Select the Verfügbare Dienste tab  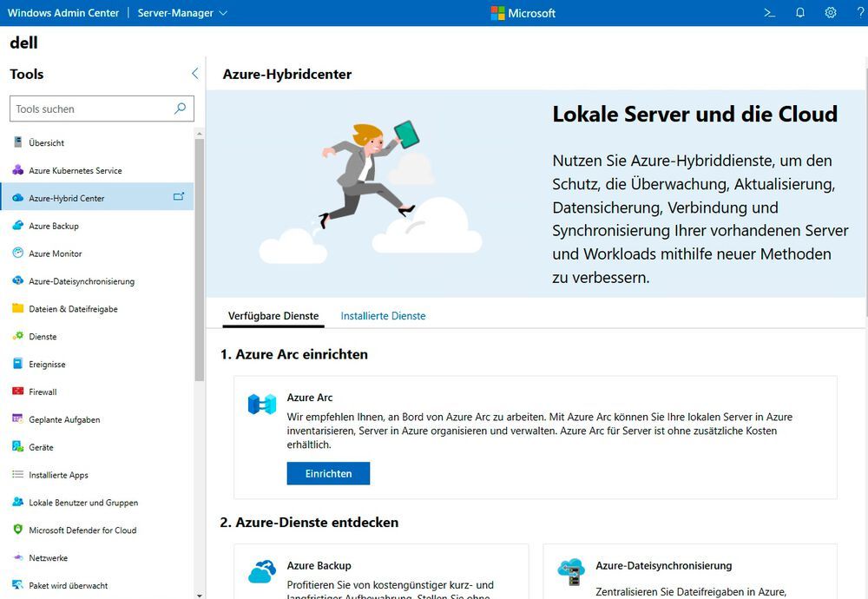[273, 316]
